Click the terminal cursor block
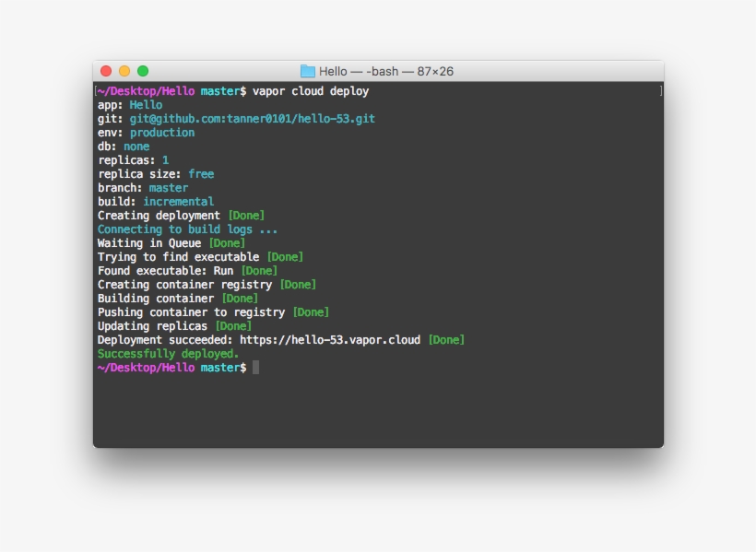This screenshot has width=756, height=552. [254, 367]
